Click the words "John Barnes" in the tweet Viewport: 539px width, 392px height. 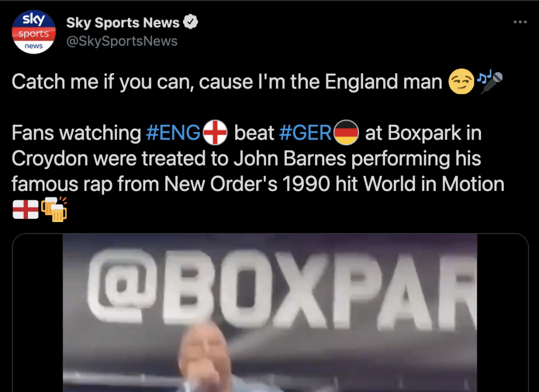(x=290, y=158)
